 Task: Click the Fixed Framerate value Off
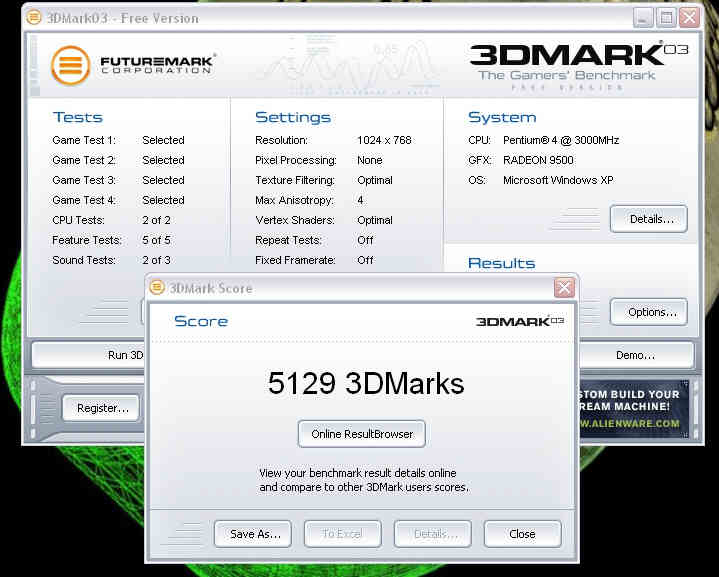coord(365,260)
